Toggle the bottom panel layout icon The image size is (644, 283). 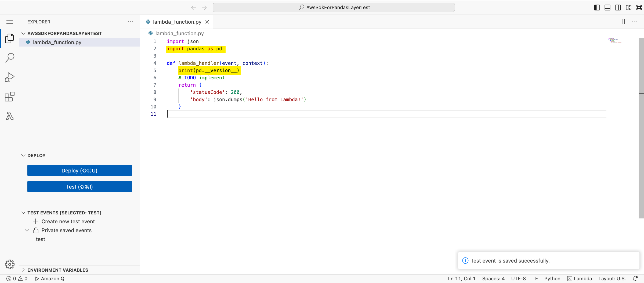[x=607, y=8]
